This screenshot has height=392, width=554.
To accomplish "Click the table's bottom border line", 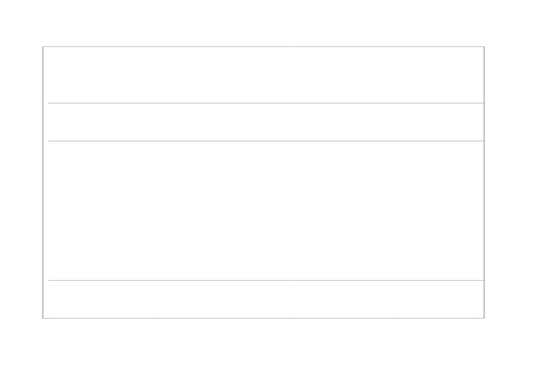I will [263, 318].
